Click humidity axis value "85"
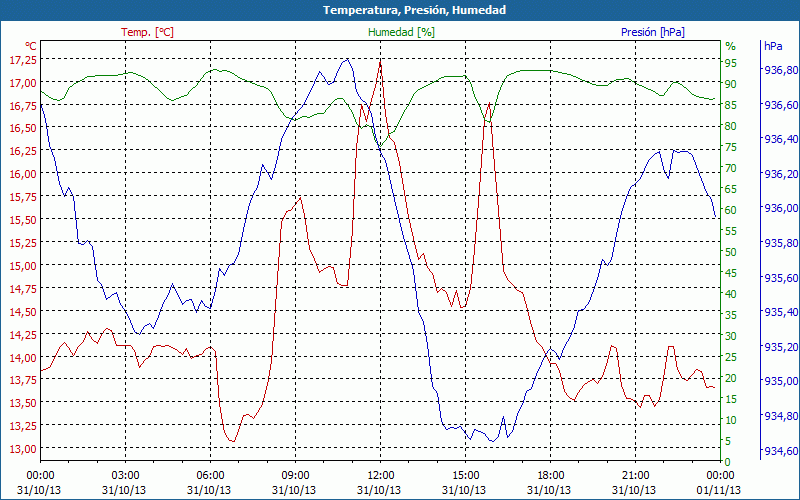Viewport: 800px width, 500px height. [731, 105]
